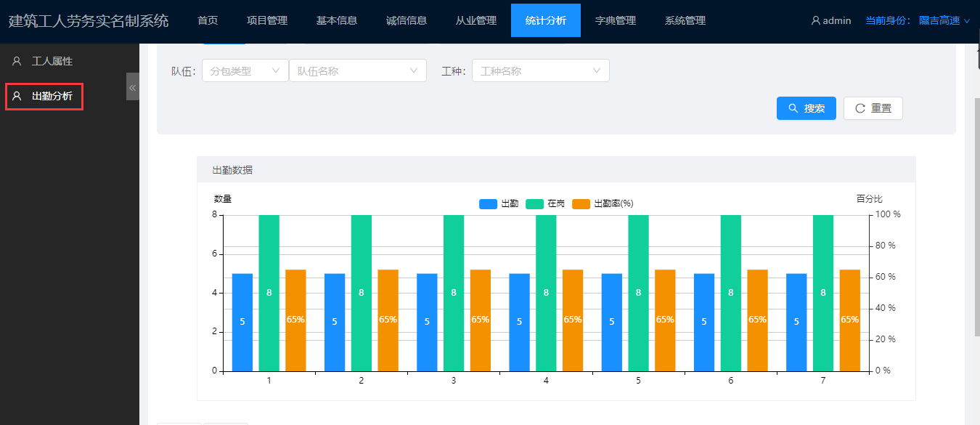This screenshot has height=425, width=980.
Task: Click the admin user avatar icon
Action: point(816,21)
